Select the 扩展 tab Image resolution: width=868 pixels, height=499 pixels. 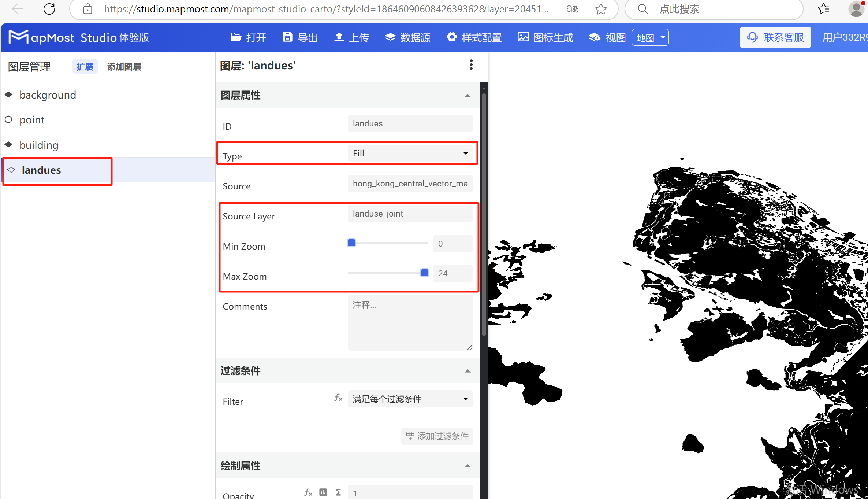(x=85, y=66)
